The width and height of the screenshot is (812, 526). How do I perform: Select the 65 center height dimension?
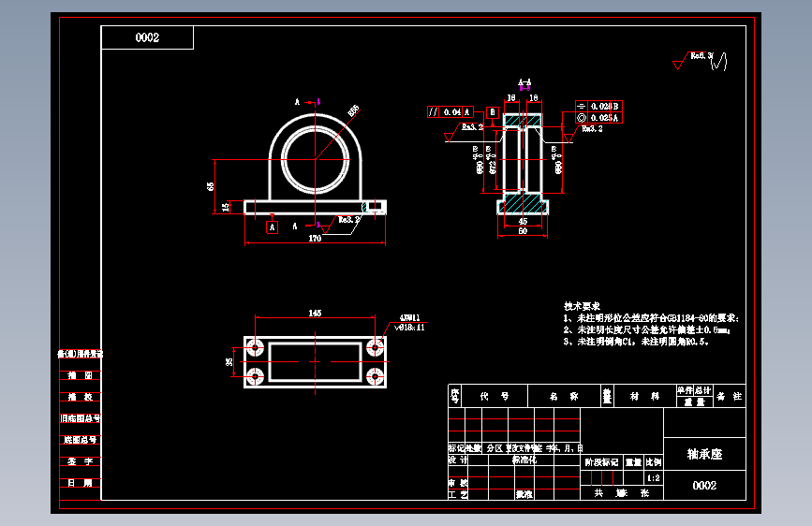[x=211, y=186]
